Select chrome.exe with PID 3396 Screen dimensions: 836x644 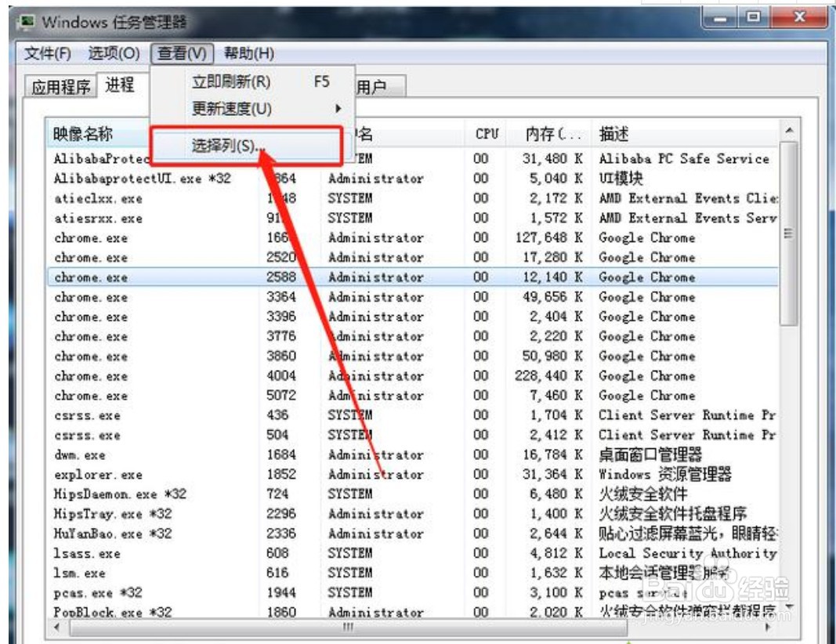tap(413, 317)
